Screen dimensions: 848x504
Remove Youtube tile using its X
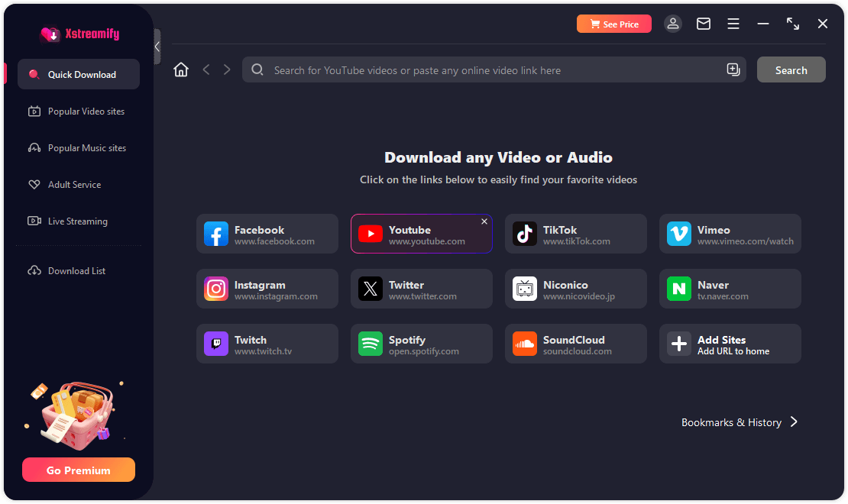click(x=484, y=221)
